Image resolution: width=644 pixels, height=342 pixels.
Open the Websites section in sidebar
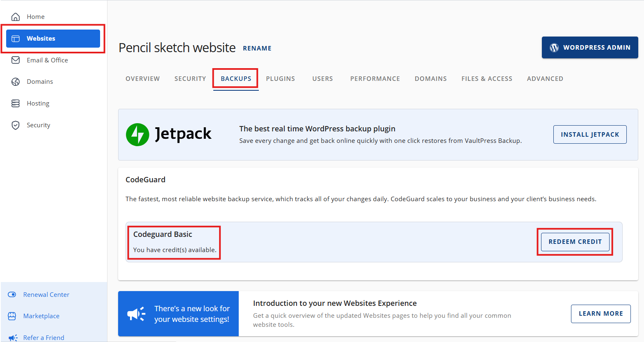point(53,39)
